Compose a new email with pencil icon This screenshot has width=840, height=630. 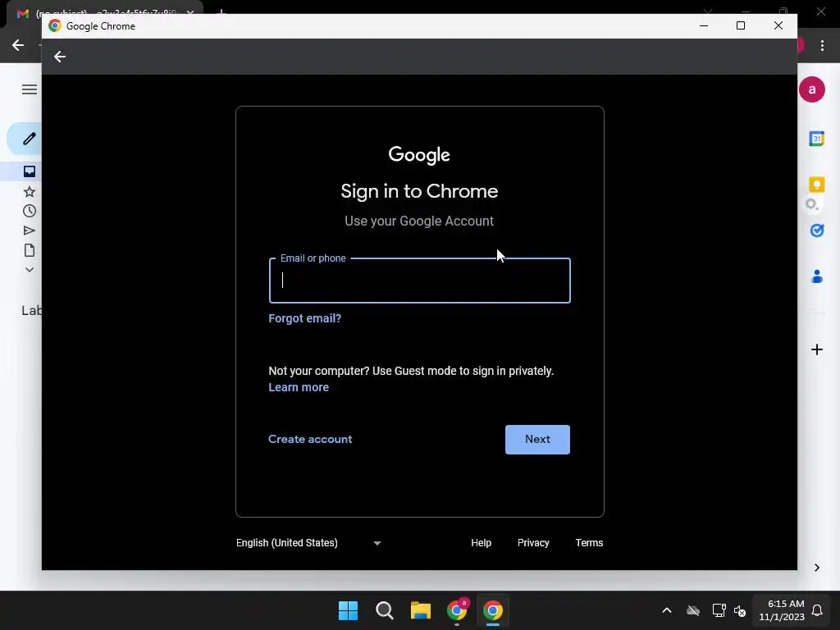29,139
